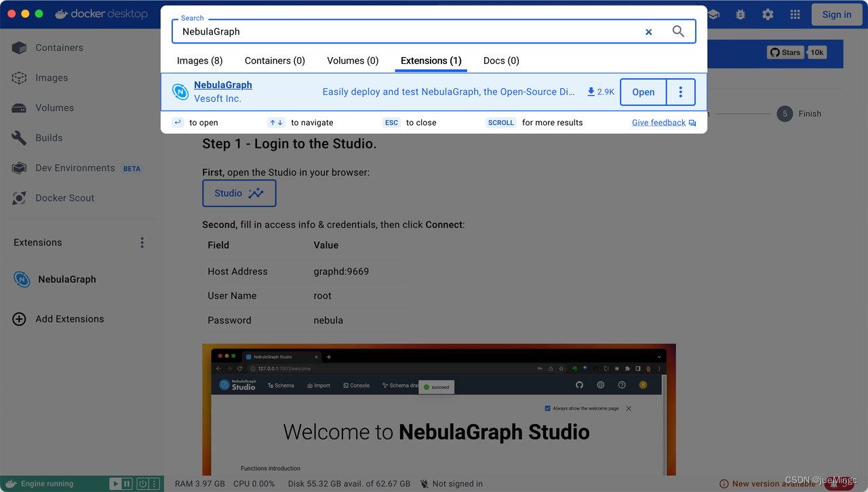Click the CPU 0.00% status
Viewport: 868px width, 492px height.
[254, 484]
